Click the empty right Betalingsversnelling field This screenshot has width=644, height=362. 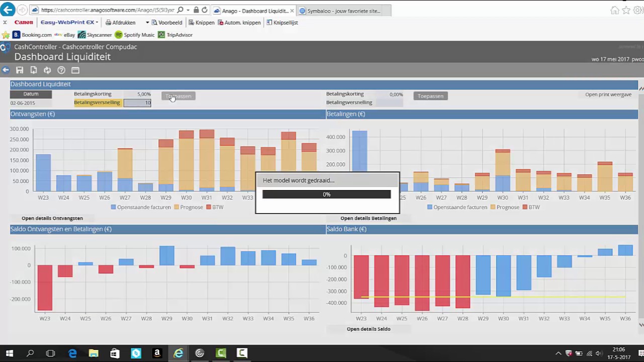(x=389, y=103)
